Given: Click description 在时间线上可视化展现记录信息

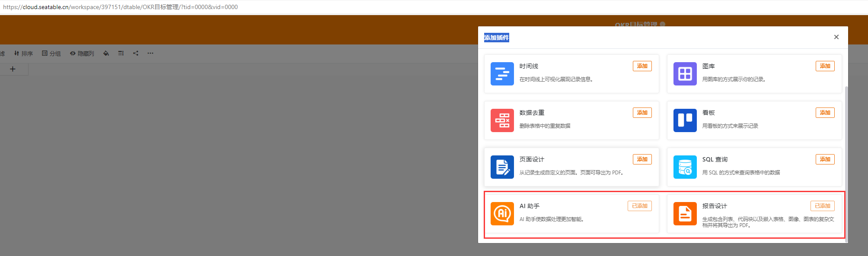Looking at the screenshot, I should (556, 79).
